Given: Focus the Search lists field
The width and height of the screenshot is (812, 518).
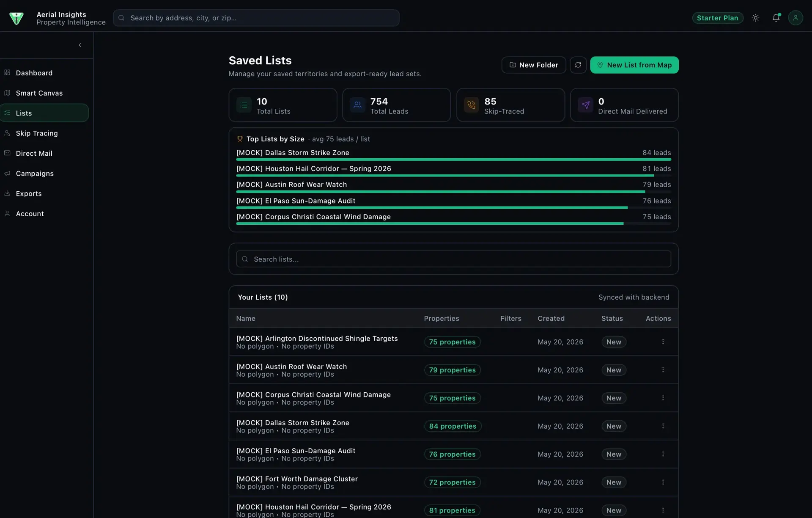Looking at the screenshot, I should pyautogui.click(x=453, y=259).
